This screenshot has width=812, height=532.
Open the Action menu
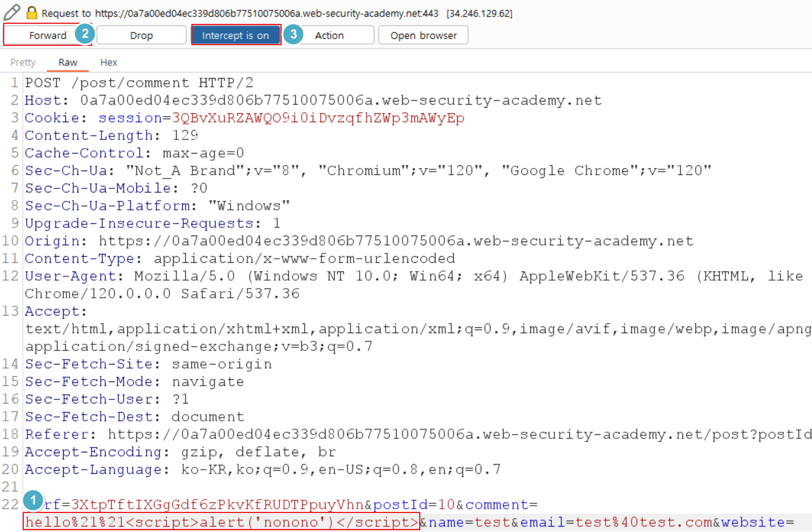pyautogui.click(x=329, y=35)
